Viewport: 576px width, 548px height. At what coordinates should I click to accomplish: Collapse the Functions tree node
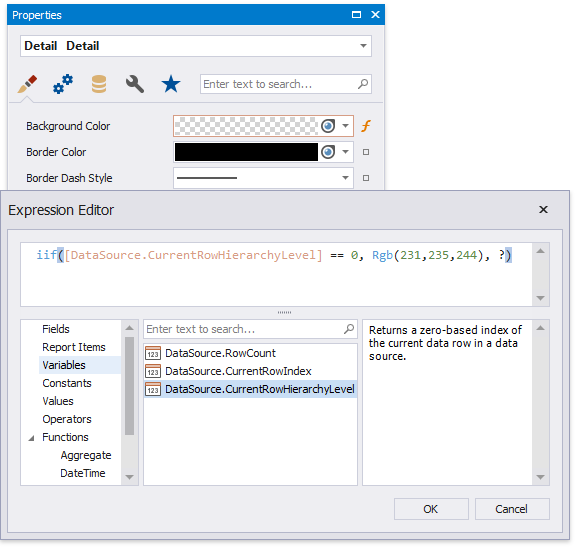[32, 438]
